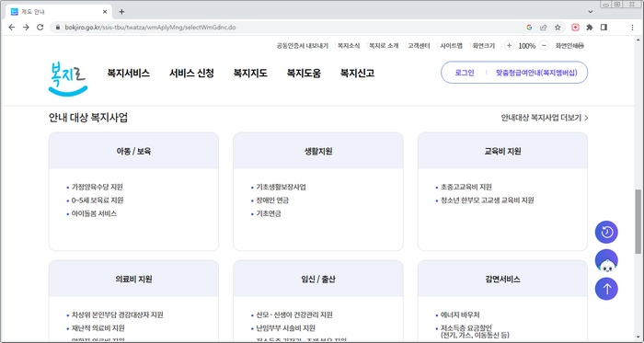The height and width of the screenshot is (343, 644).
Task: Click 산모·신생아 건강관리 지원 item
Action: point(294,315)
